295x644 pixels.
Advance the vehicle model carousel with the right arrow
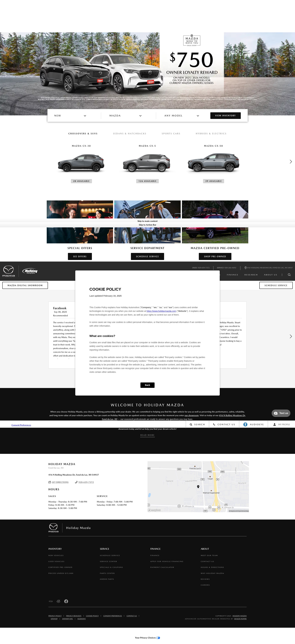click(x=291, y=162)
